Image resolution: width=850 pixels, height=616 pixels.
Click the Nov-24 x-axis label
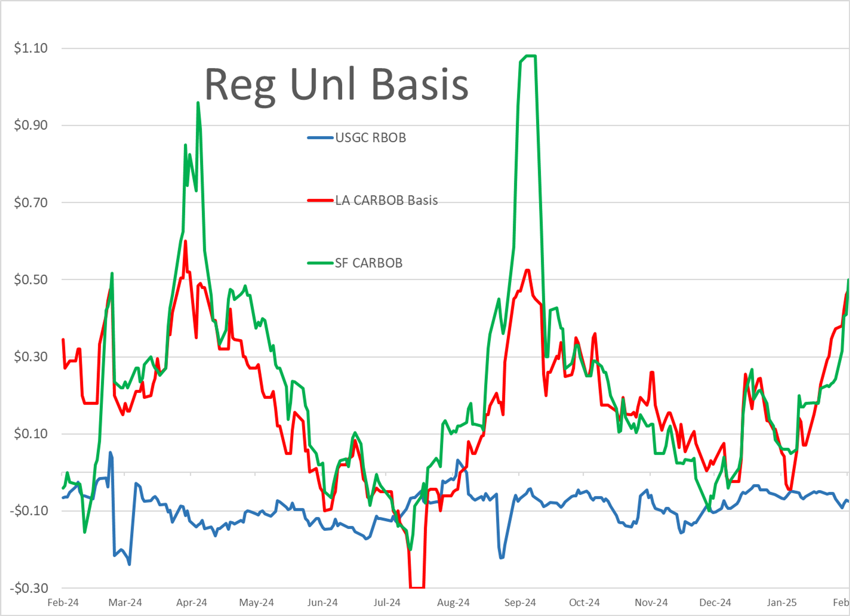pos(651,602)
